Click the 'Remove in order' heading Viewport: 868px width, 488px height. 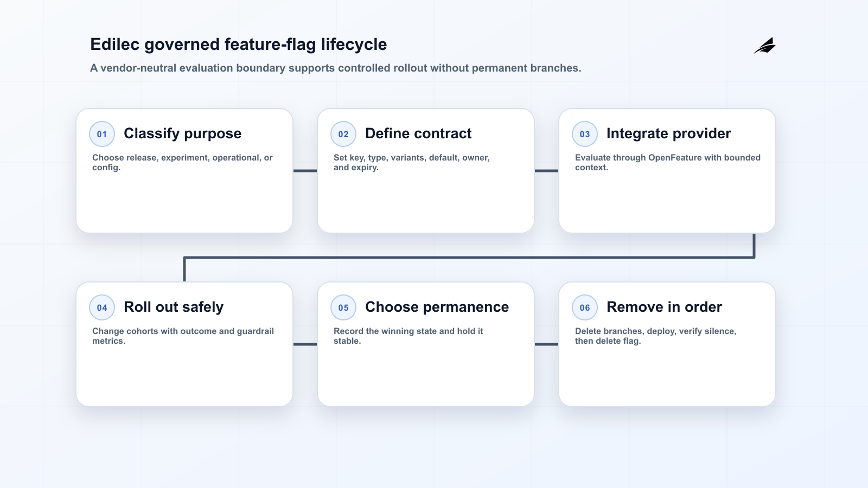tap(665, 307)
